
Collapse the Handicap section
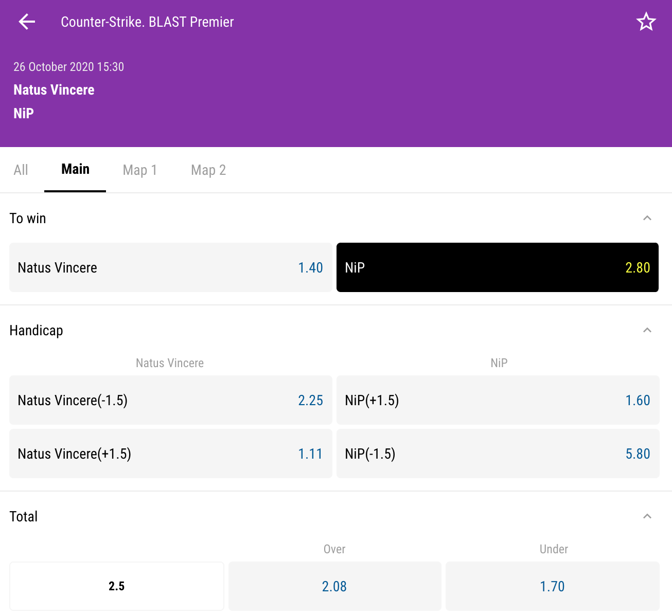tap(647, 330)
